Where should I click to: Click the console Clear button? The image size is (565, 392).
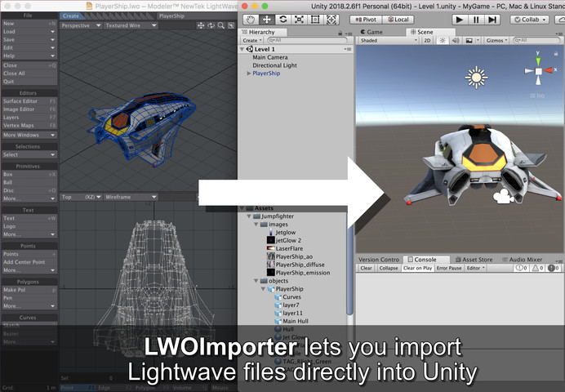(x=366, y=268)
